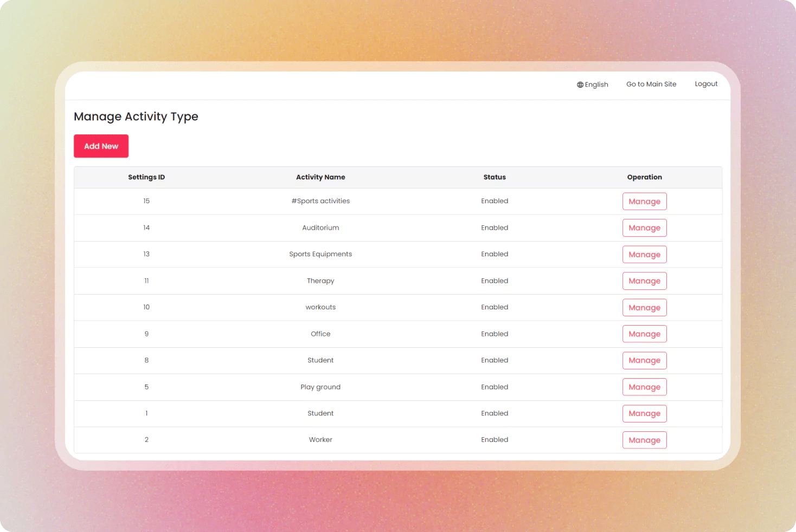Viewport: 796px width, 532px height.
Task: Click the Add New button
Action: 101,146
